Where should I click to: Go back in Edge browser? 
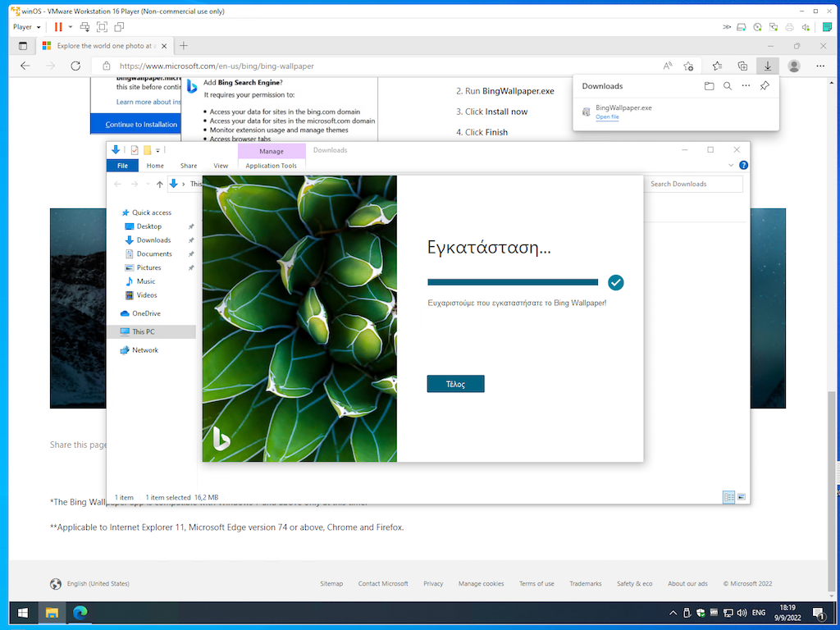pyautogui.click(x=25, y=66)
